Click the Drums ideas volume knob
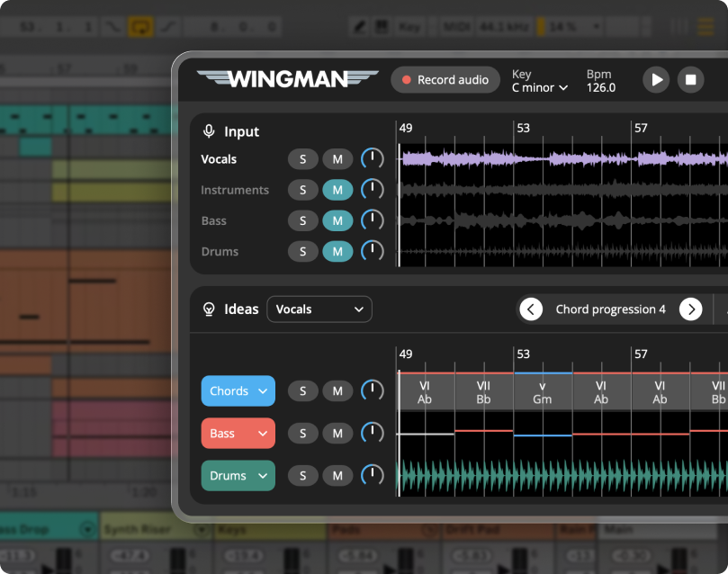The image size is (728, 574). pyautogui.click(x=373, y=475)
